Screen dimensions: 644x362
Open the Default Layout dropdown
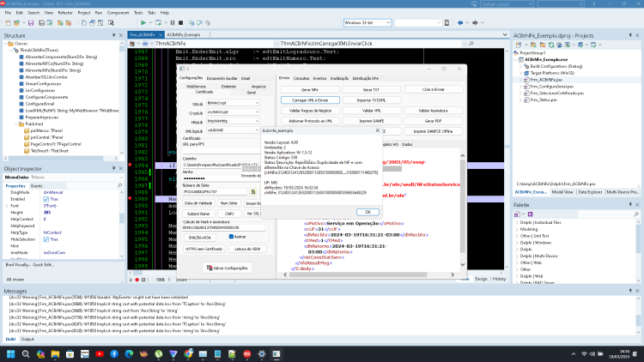pos(507,4)
